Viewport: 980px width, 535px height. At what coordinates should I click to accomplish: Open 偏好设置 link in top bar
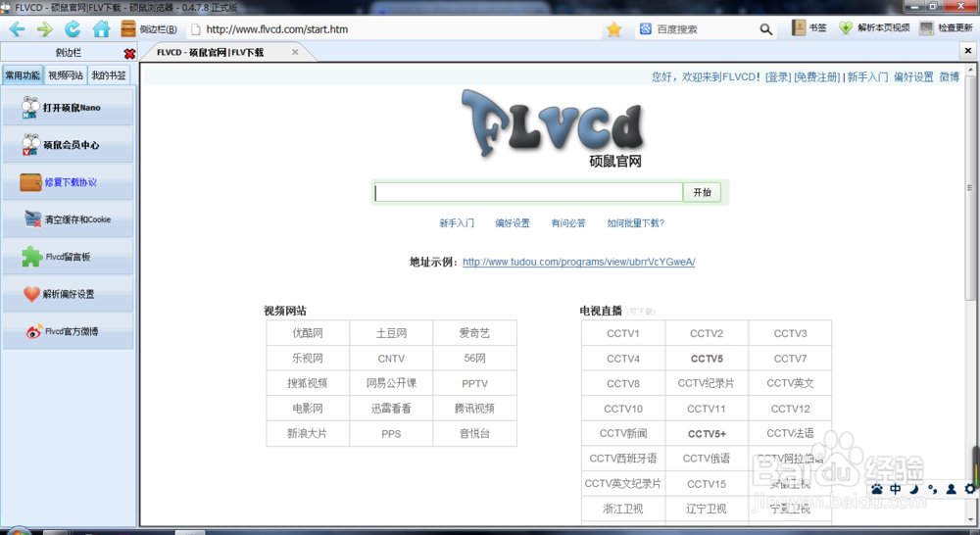[x=913, y=76]
